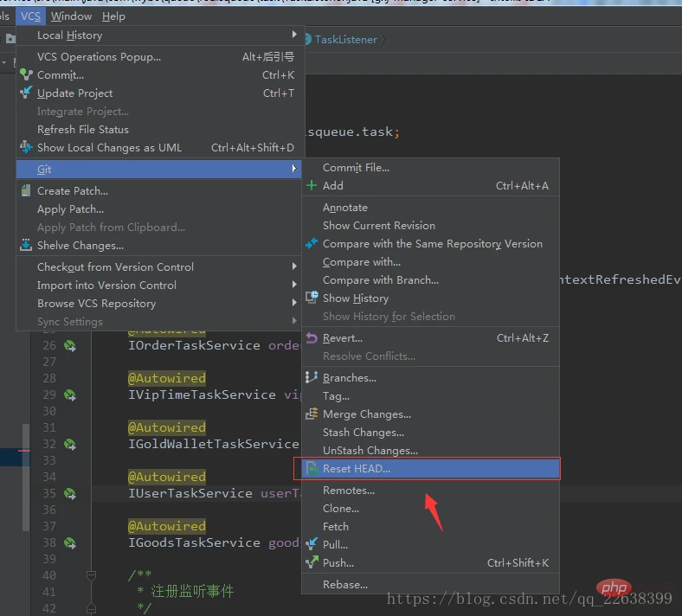Click the gutter bean icon on line 26

69,346
